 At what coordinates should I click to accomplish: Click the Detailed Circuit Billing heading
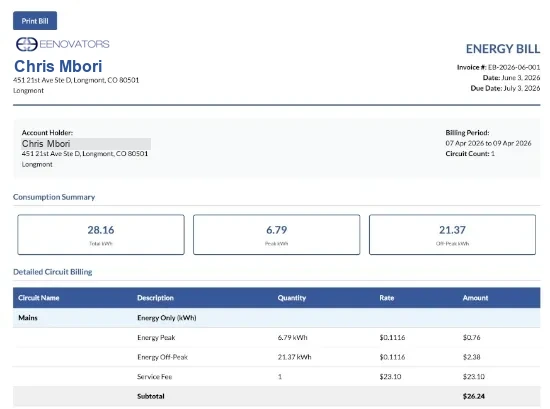click(x=53, y=272)
